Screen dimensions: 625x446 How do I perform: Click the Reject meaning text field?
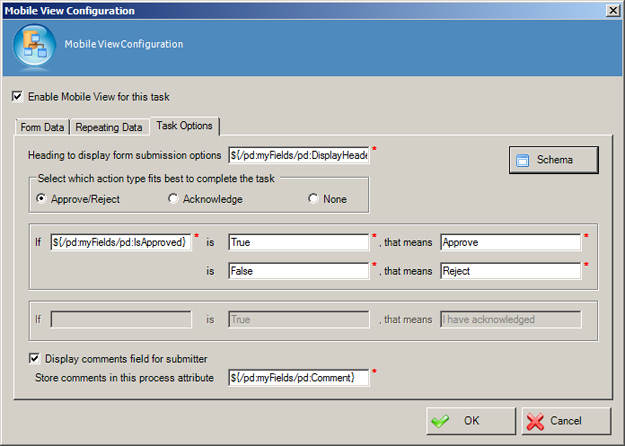[x=510, y=270]
